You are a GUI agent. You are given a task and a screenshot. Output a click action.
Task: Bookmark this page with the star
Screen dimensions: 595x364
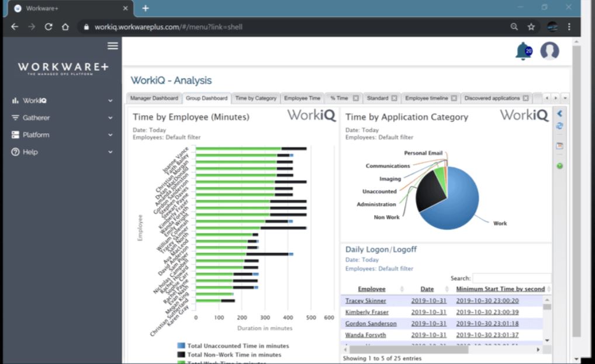[531, 26]
